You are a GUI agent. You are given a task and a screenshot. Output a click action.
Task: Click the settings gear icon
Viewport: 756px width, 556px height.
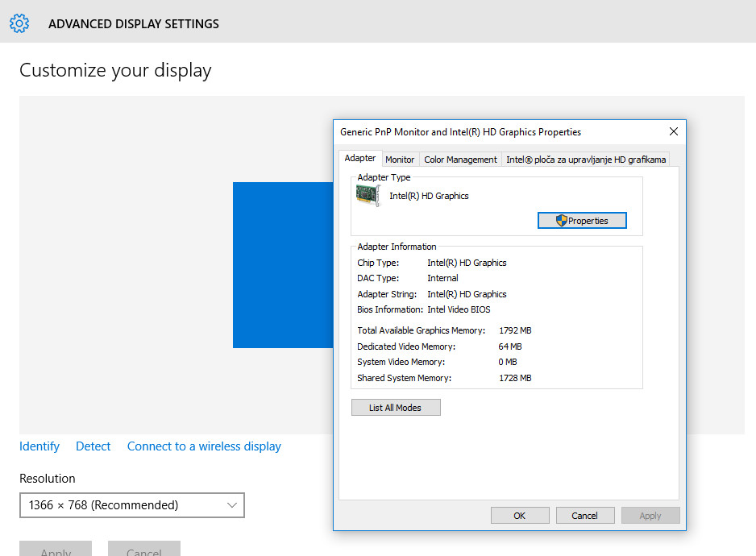(x=19, y=23)
